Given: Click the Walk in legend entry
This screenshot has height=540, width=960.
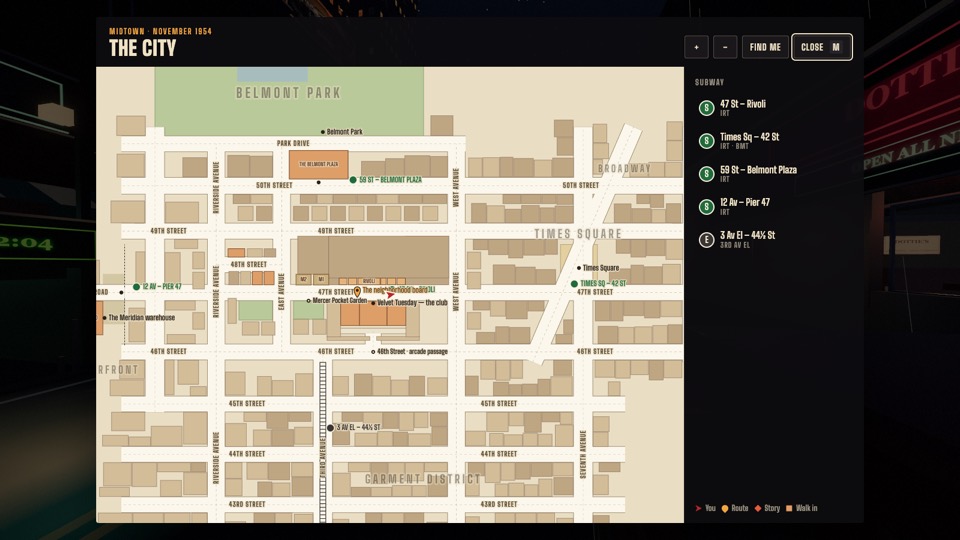Looking at the screenshot, I should 801,508.
